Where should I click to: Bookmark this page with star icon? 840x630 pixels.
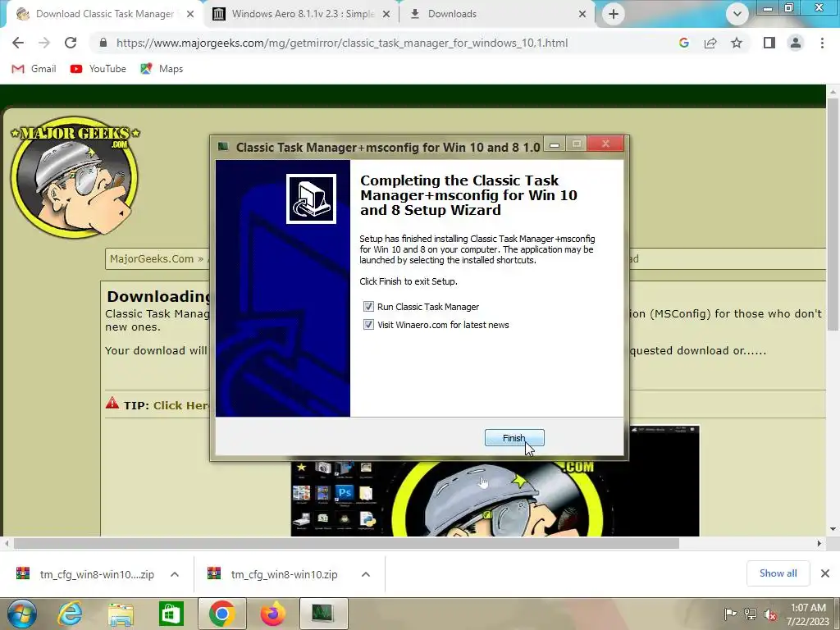(737, 43)
